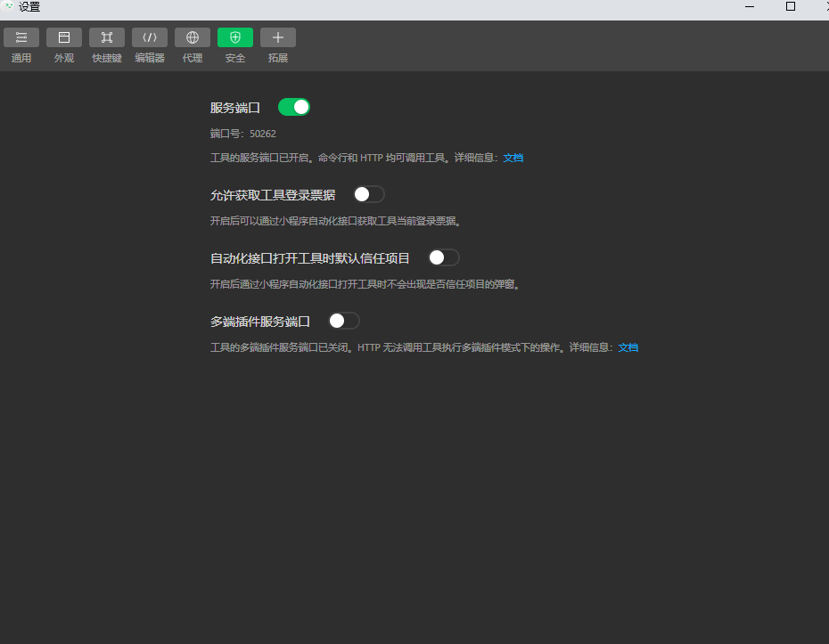The image size is (829, 644).
Task: Turn off the 服务端口 toggle
Action: pos(293,106)
